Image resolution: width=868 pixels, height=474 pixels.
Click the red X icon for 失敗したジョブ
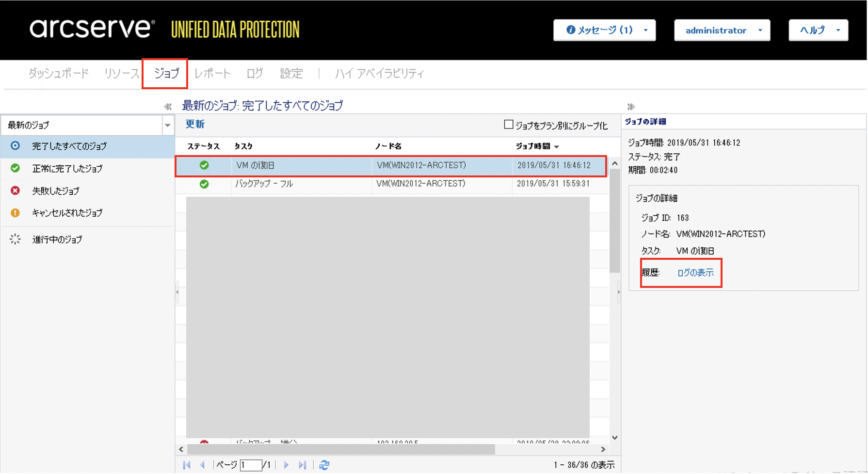[x=16, y=190]
